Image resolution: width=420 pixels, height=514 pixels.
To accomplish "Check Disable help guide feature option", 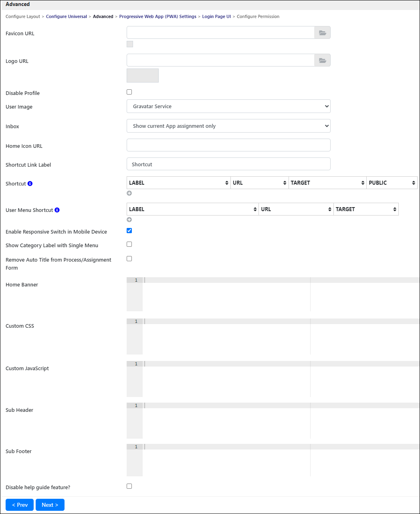I will [129, 486].
